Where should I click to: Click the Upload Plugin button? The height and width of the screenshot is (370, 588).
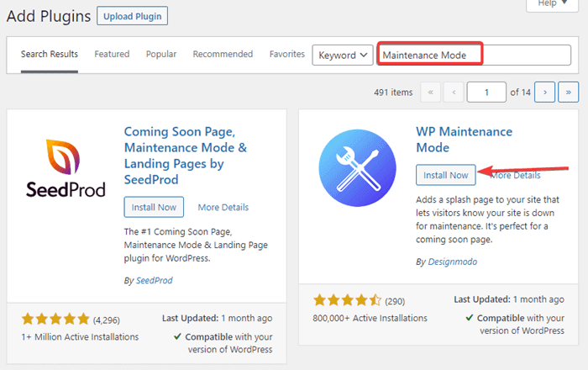[132, 16]
